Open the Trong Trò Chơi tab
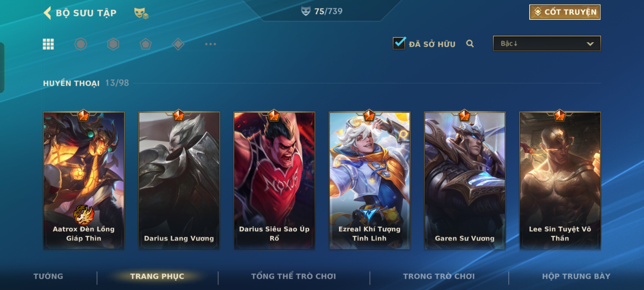Image resolution: width=644 pixels, height=290 pixels. (x=439, y=276)
